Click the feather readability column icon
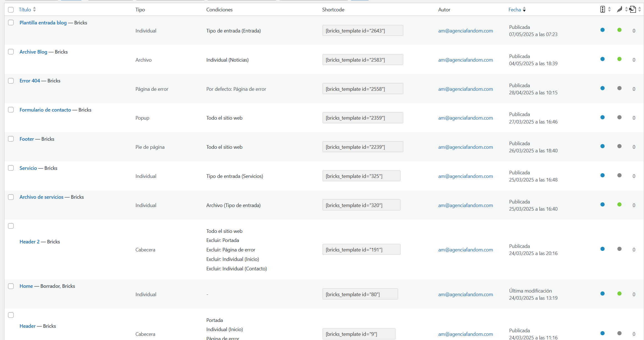This screenshot has height=340, width=644. click(619, 9)
